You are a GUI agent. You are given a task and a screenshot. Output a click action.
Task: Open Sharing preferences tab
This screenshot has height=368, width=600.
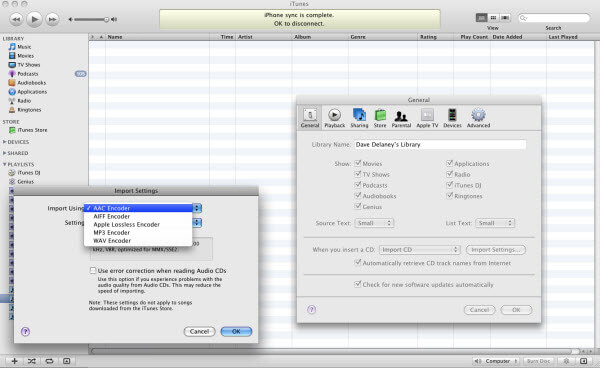359,118
